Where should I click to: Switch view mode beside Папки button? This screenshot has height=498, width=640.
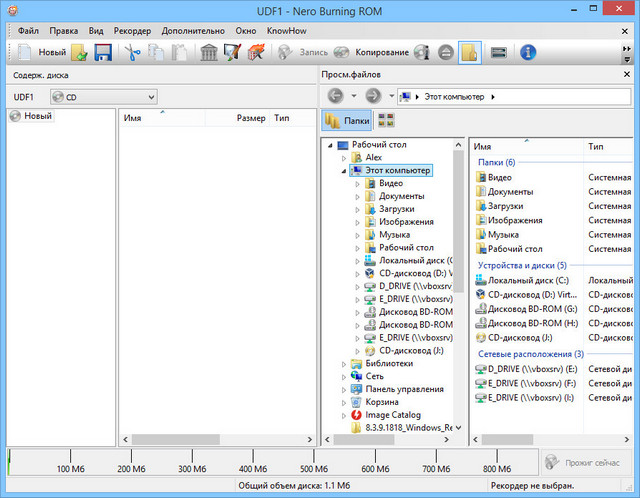click(x=387, y=120)
